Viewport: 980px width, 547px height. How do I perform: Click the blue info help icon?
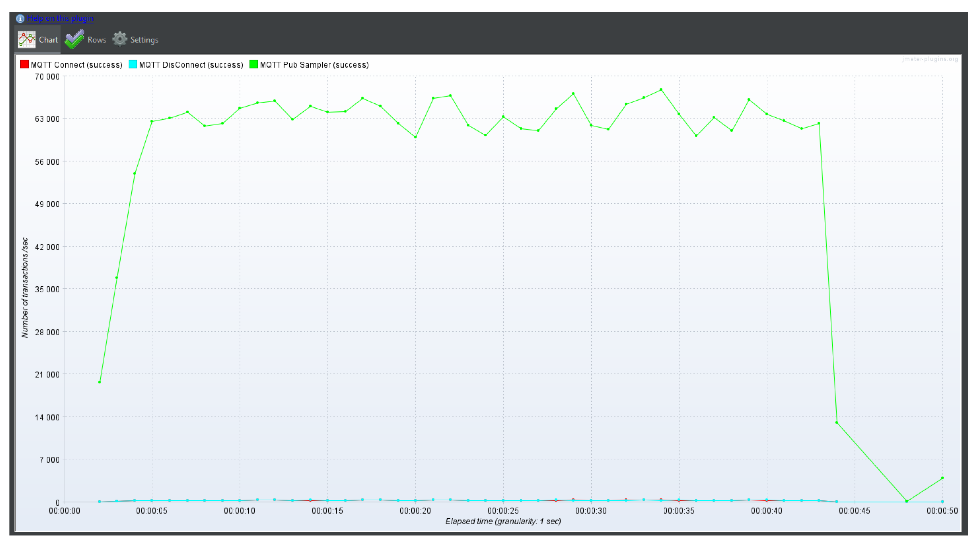coord(20,18)
